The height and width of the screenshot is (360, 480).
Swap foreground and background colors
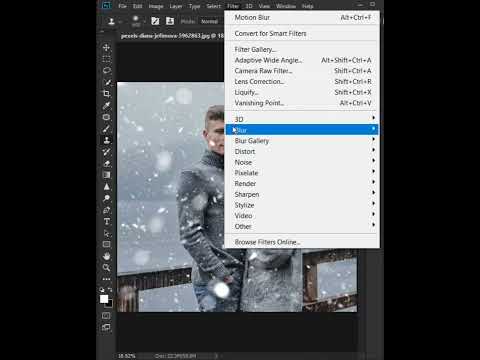coord(110,290)
